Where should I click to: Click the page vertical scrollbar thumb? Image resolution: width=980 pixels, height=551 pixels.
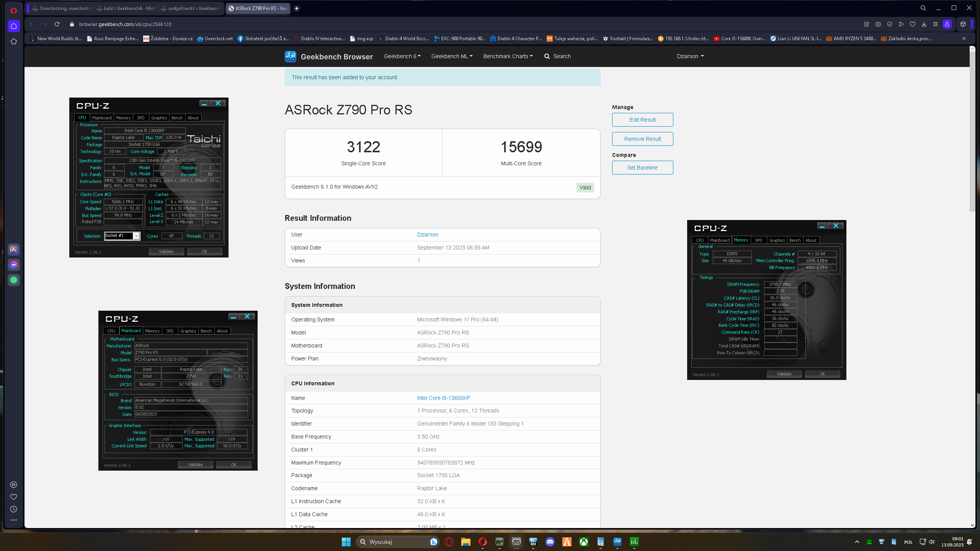972,132
